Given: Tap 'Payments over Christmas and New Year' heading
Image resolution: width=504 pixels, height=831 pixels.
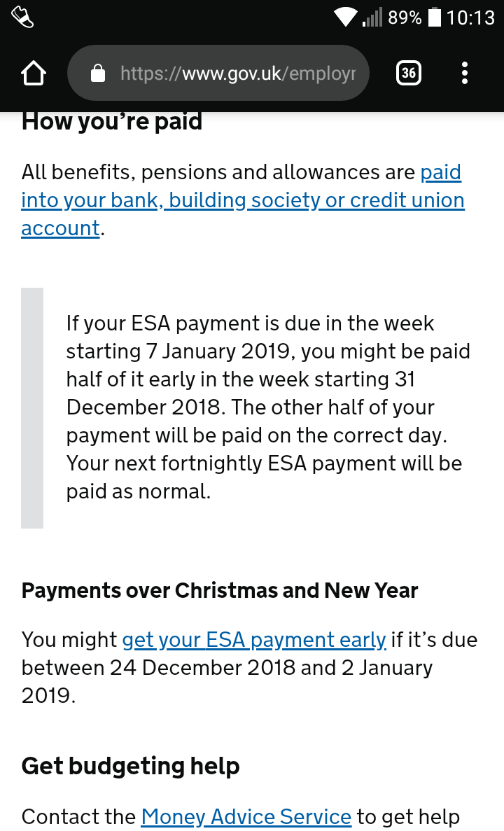Looking at the screenshot, I should click(x=220, y=590).
